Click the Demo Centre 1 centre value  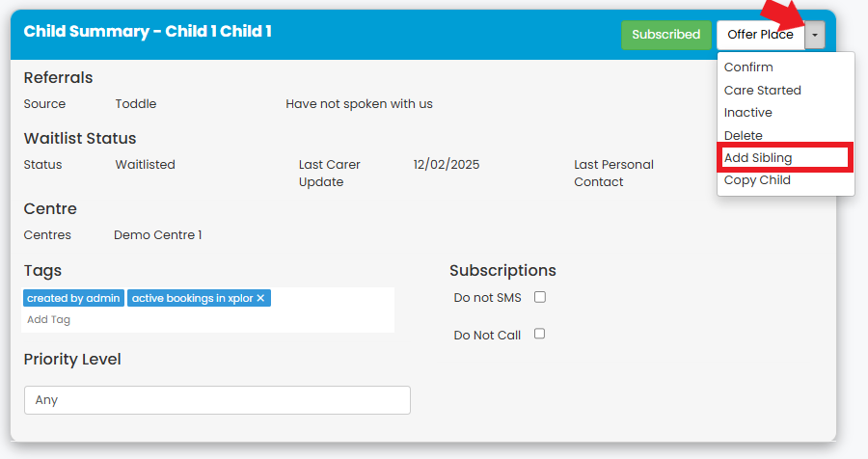[158, 234]
